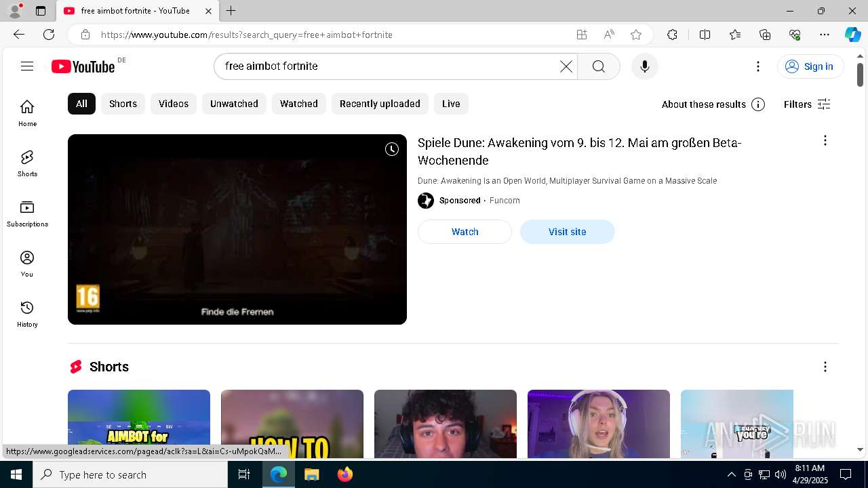868x488 pixels.
Task: Open the Shorts shelf three-dot menu
Action: [825, 367]
